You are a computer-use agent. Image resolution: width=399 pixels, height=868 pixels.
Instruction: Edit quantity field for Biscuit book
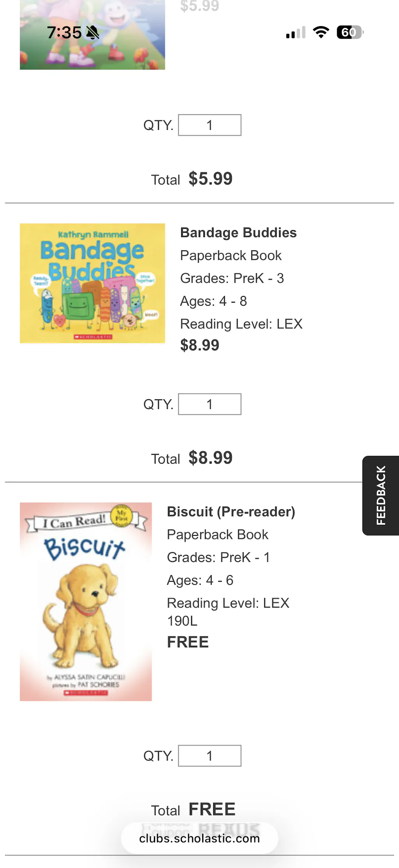coord(210,756)
